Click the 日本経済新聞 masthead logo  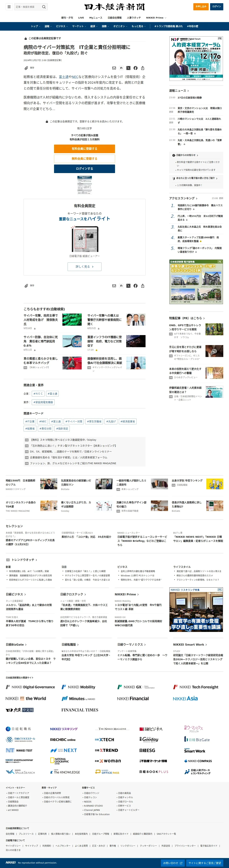pyautogui.click(x=114, y=7)
